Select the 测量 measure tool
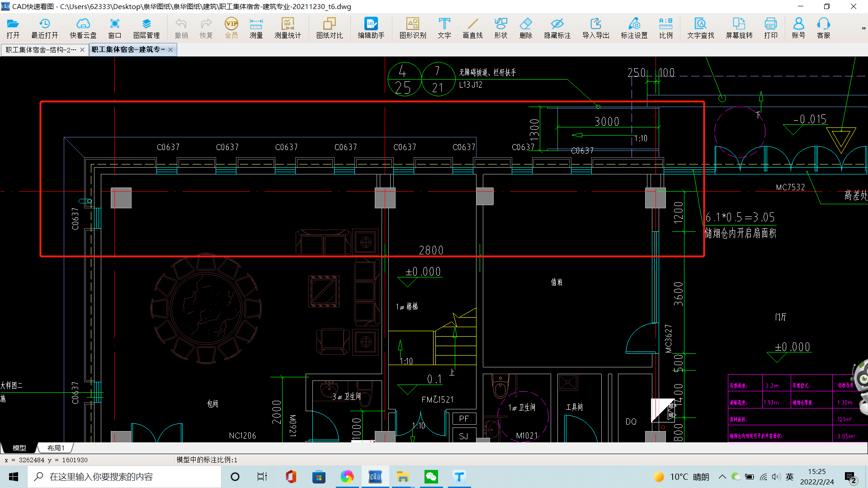 (256, 28)
